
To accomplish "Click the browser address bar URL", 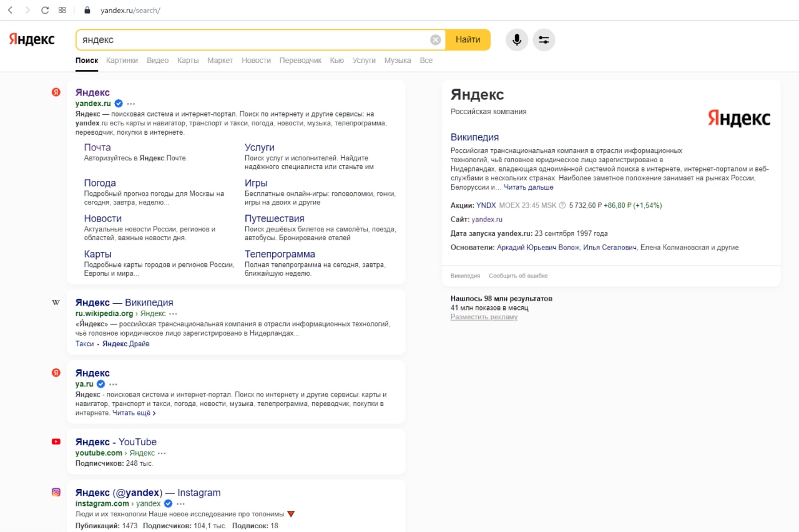I will pyautogui.click(x=130, y=11).
